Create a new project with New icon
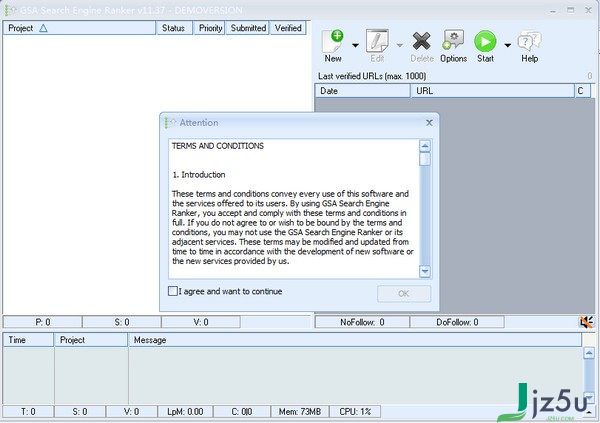Image resolution: width=600 pixels, height=423 pixels. pyautogui.click(x=333, y=46)
